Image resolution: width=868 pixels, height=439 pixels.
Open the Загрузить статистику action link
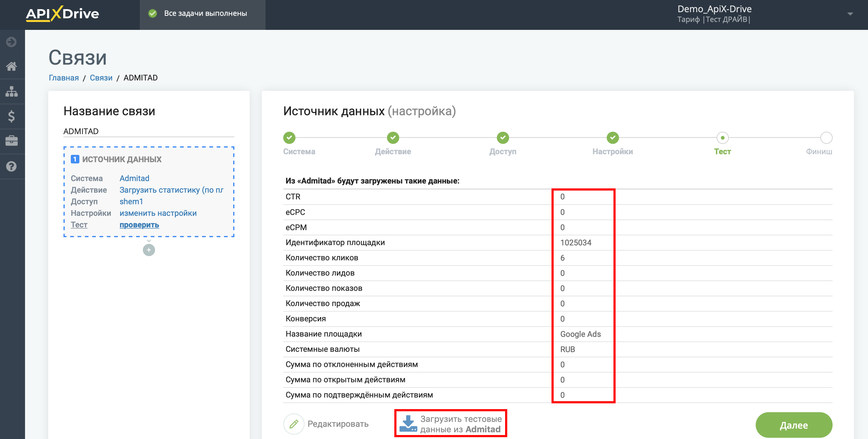point(172,190)
